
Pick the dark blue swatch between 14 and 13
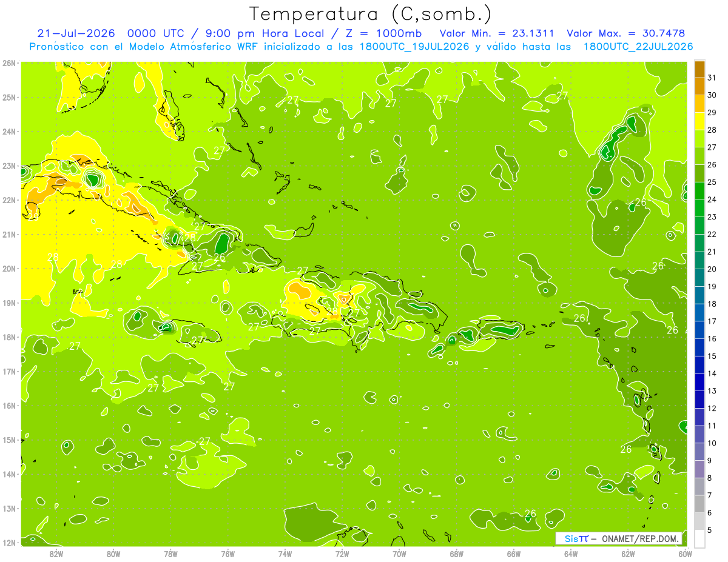coord(699,382)
